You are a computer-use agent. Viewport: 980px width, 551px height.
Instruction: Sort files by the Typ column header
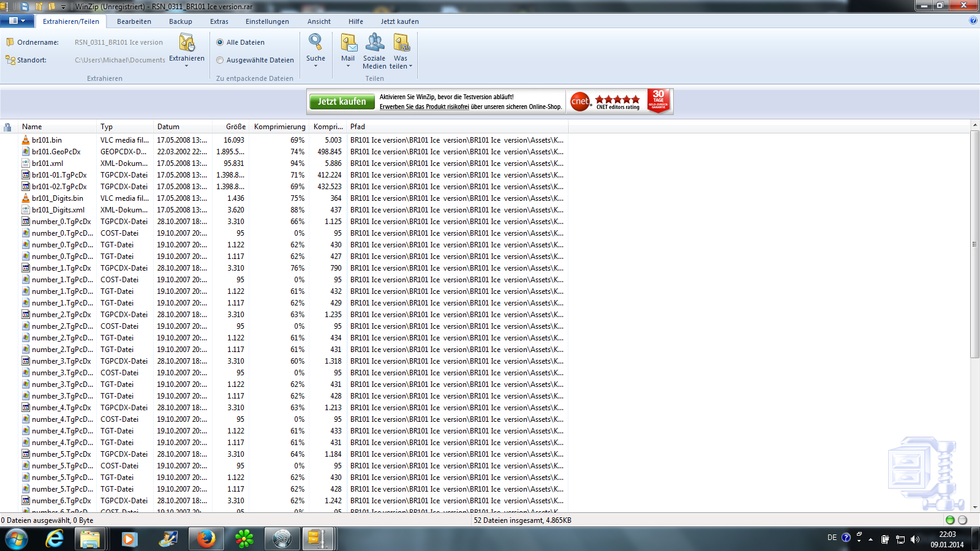126,127
